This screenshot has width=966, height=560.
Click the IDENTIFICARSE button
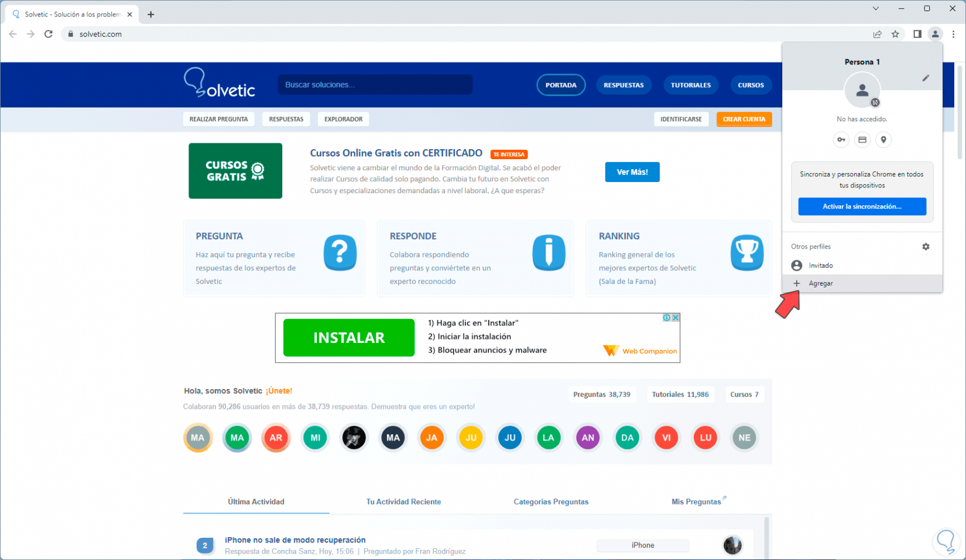[x=681, y=119]
